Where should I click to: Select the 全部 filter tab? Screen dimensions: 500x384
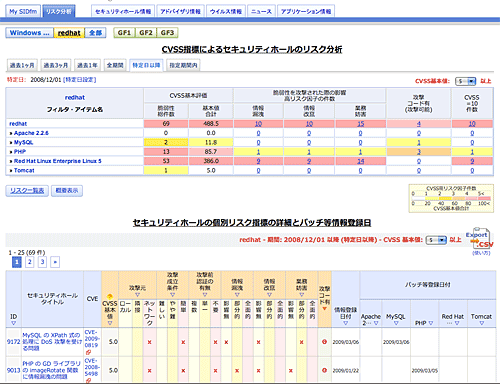(x=95, y=33)
